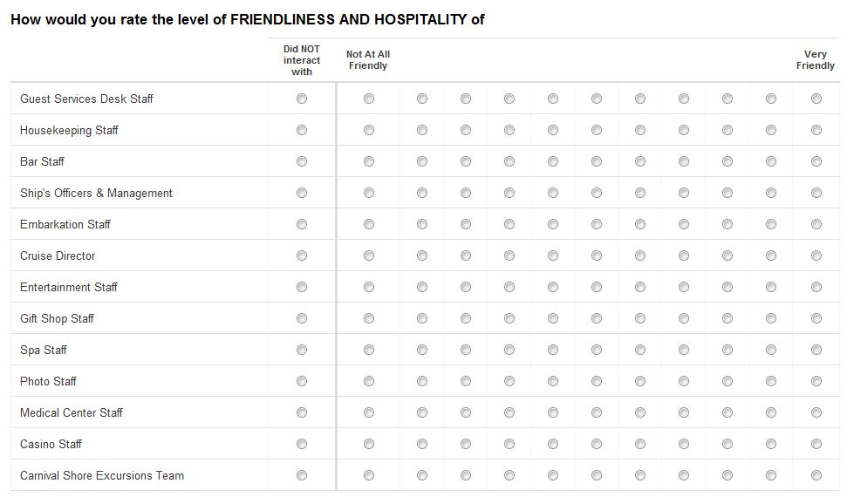847x504 pixels.
Task: Select 'Did NOT interact with' for Medical Center Staff
Action: click(x=302, y=412)
